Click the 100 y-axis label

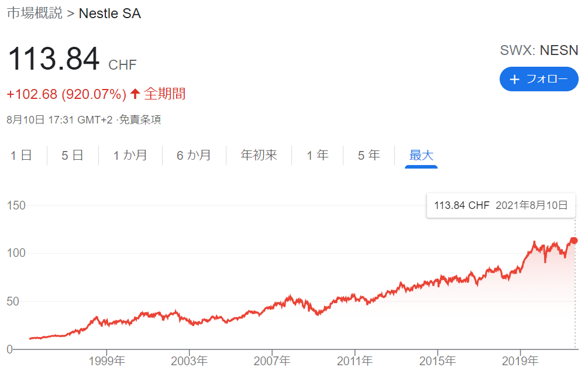click(16, 253)
